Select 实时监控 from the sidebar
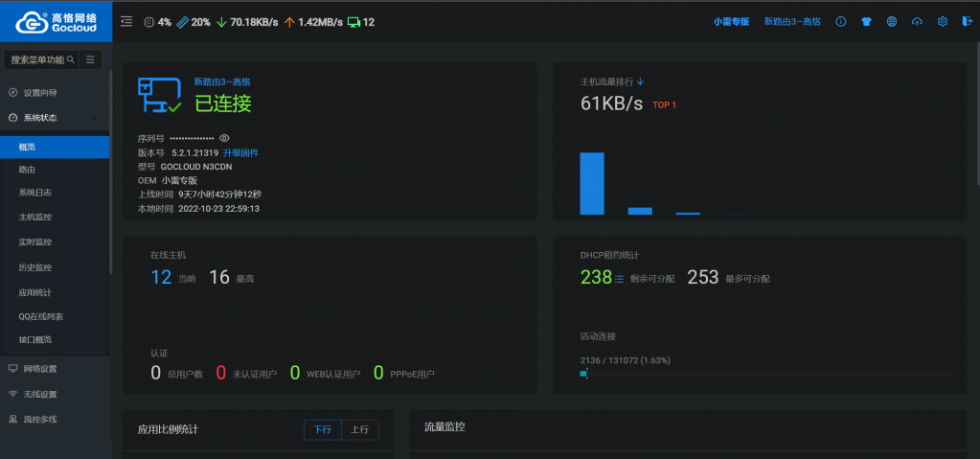The height and width of the screenshot is (459, 980). (35, 242)
